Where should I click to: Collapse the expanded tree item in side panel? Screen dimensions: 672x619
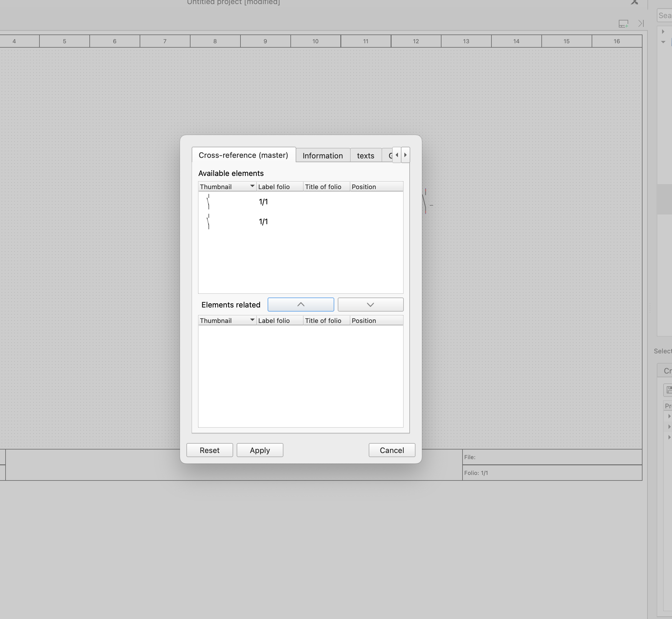point(663,42)
